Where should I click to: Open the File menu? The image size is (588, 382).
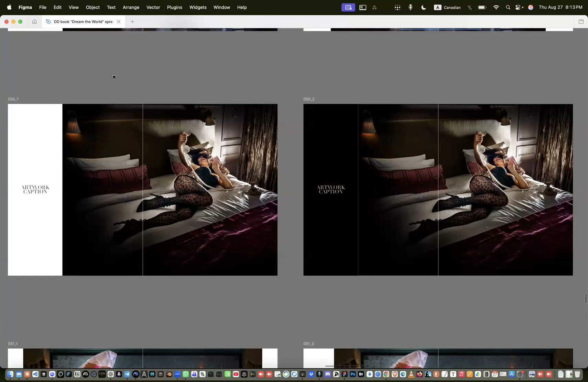tap(43, 7)
